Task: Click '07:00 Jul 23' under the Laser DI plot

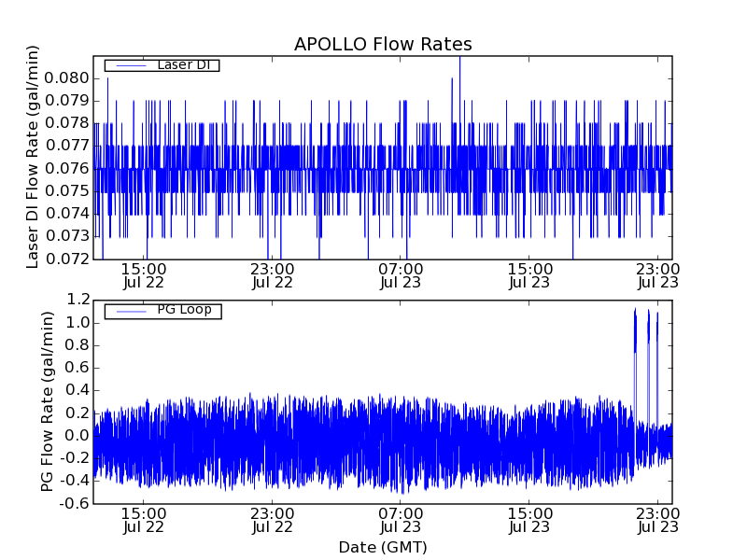Action: click(x=401, y=275)
